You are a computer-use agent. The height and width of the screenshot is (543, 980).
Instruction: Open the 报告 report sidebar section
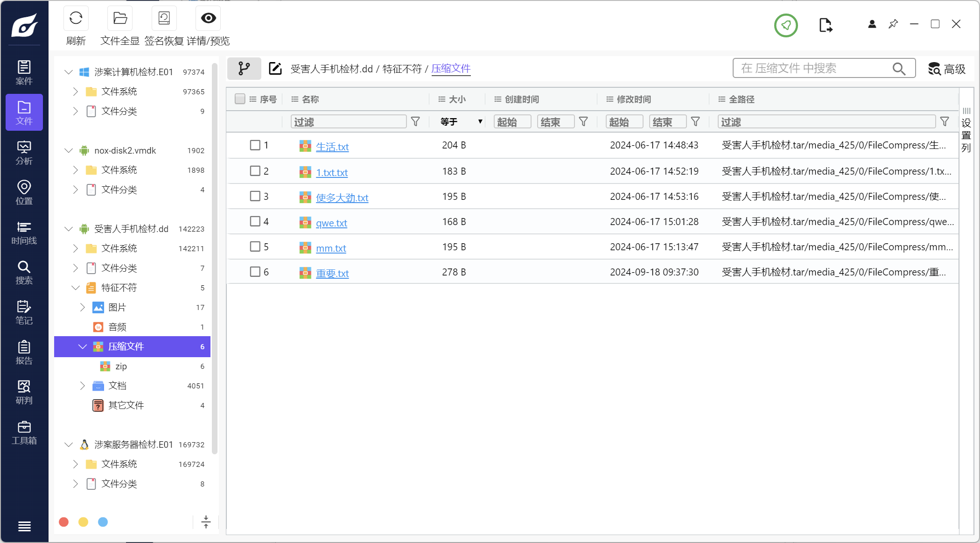click(24, 353)
